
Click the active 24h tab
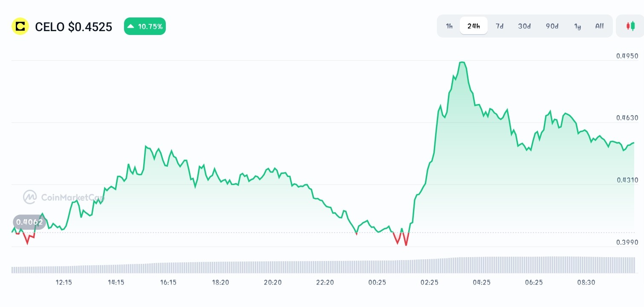click(473, 26)
